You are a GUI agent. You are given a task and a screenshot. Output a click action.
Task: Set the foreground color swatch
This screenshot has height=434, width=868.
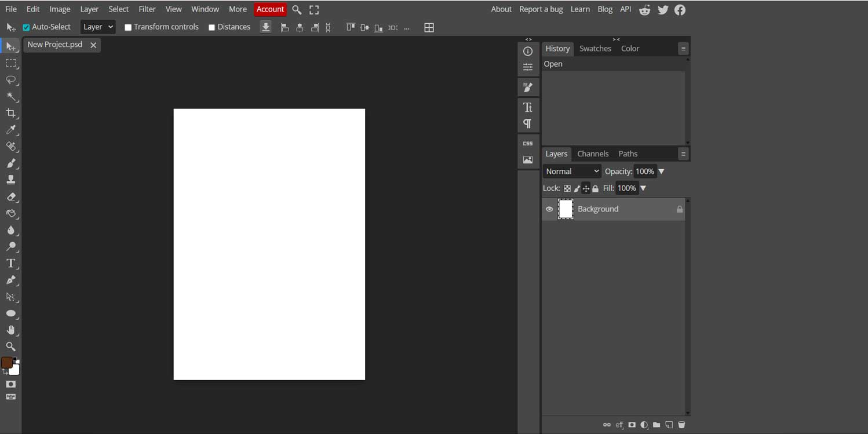pos(8,363)
